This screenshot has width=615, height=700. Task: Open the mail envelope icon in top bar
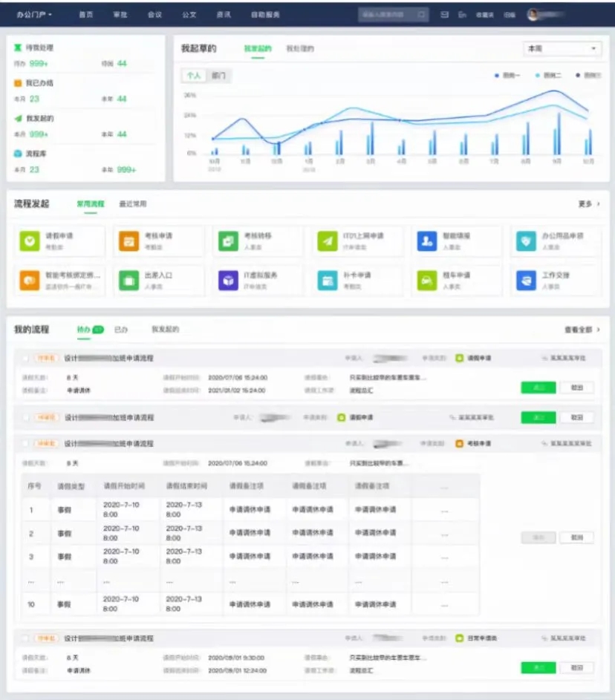pos(444,14)
